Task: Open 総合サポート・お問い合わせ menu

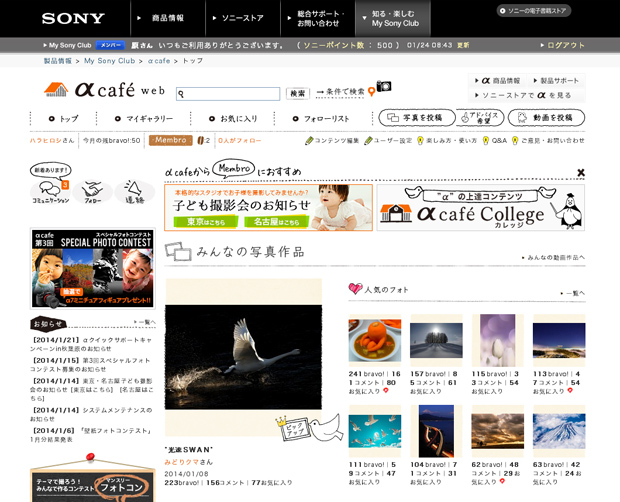Action: 318,18
